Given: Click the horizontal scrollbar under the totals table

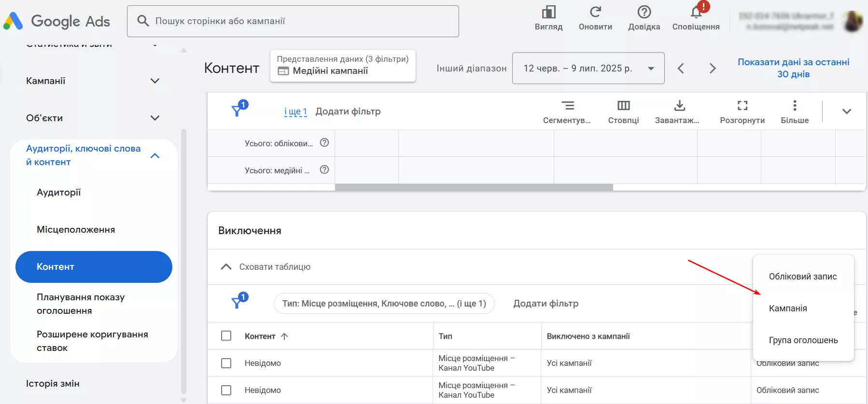Looking at the screenshot, I should click(474, 187).
